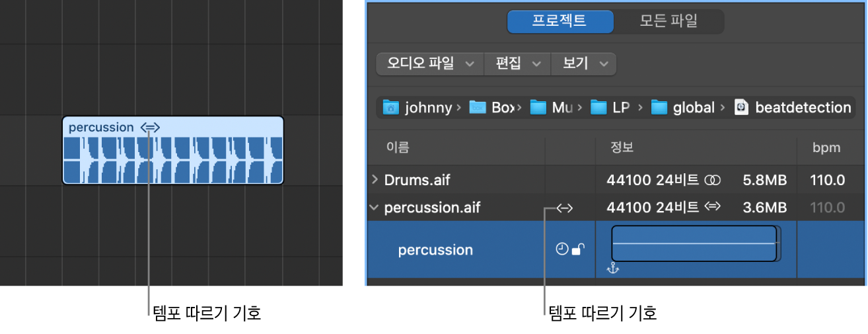Click the clock icon in percussion row
868x334 pixels.
562,249
